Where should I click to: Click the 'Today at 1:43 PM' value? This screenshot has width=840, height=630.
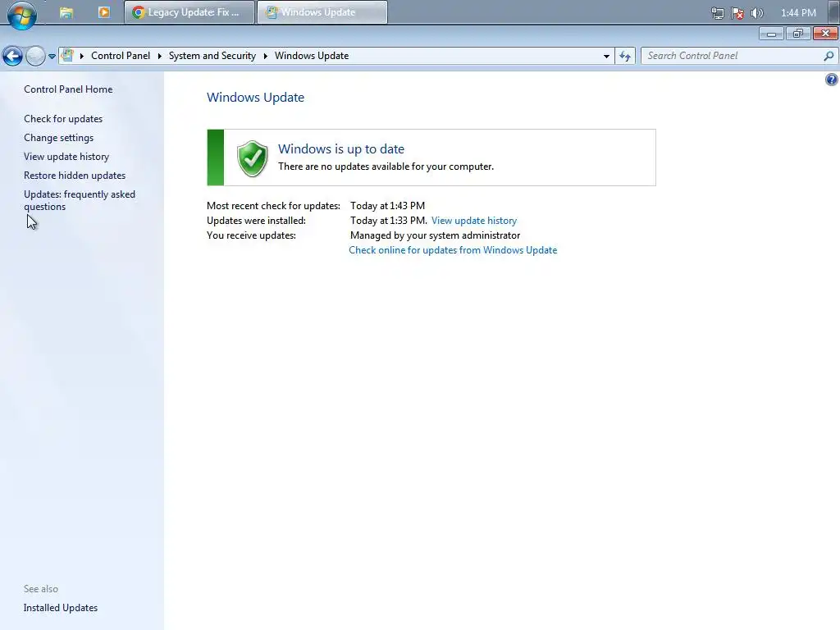tap(387, 206)
